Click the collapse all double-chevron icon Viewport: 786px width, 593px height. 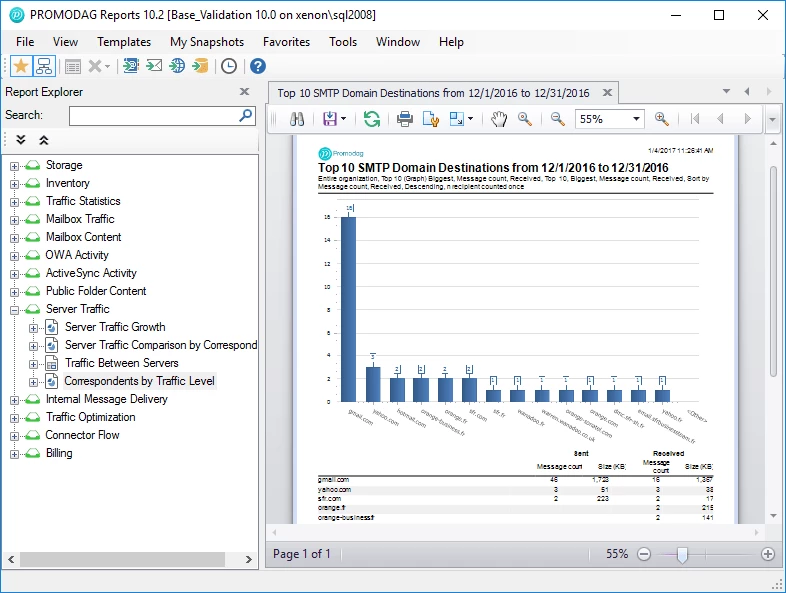(44, 140)
